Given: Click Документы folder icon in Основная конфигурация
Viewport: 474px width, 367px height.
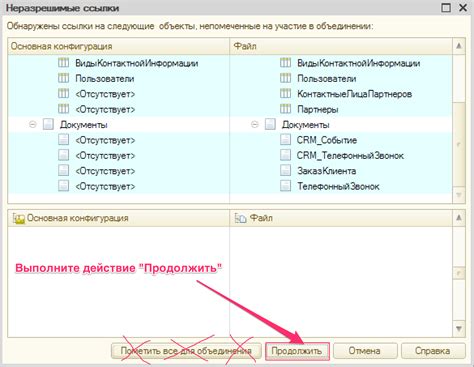Looking at the screenshot, I should click(x=48, y=124).
